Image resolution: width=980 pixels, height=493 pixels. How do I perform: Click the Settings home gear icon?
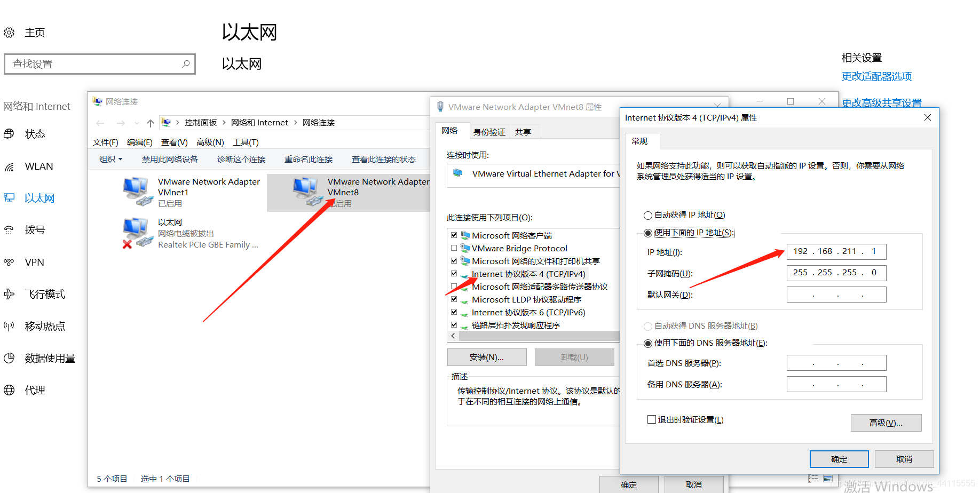[9, 33]
